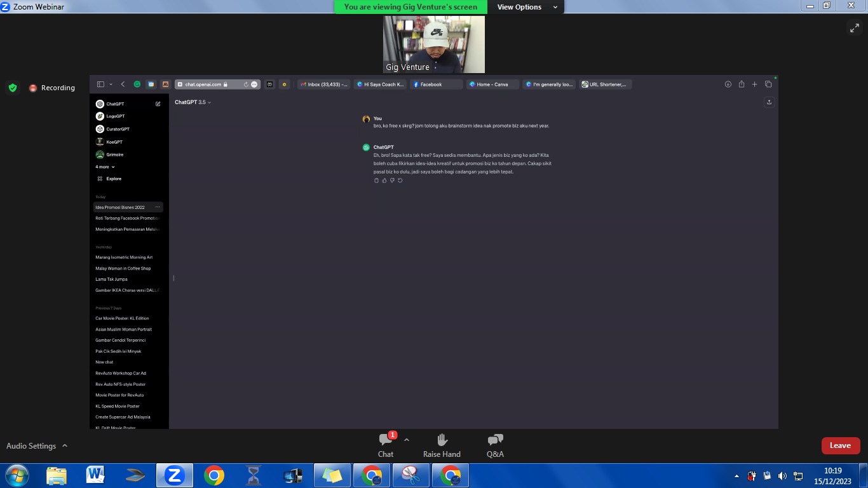Click Gig Venture's speaker video thumbnail
The width and height of the screenshot is (868, 488).
(x=433, y=44)
